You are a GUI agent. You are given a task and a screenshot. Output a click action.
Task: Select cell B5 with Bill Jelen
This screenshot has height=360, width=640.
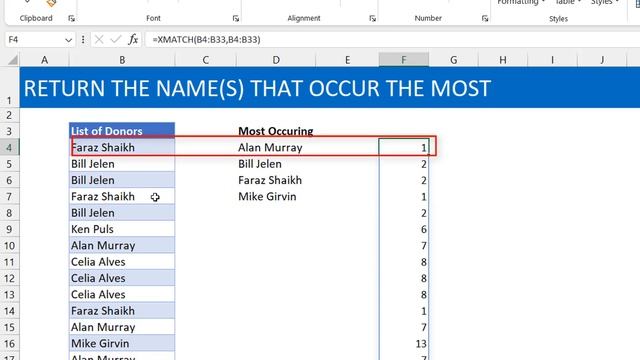point(122,164)
